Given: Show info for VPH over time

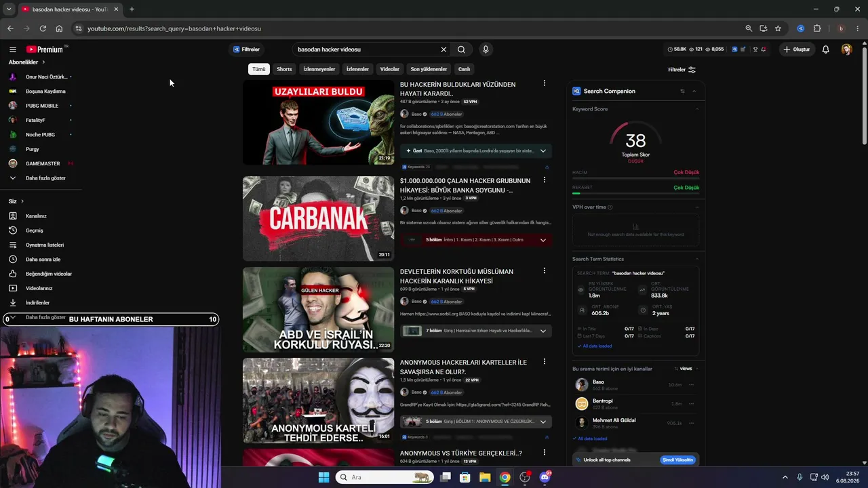Looking at the screenshot, I should coord(610,207).
